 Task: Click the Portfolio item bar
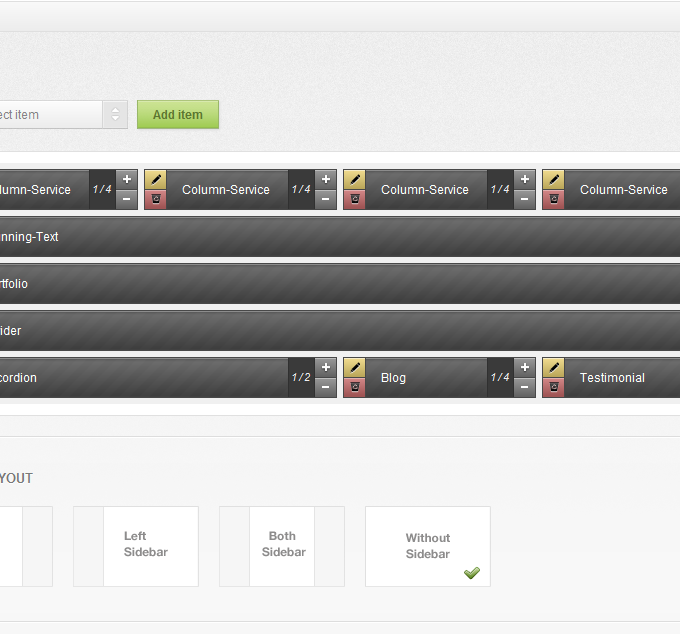pos(340,284)
